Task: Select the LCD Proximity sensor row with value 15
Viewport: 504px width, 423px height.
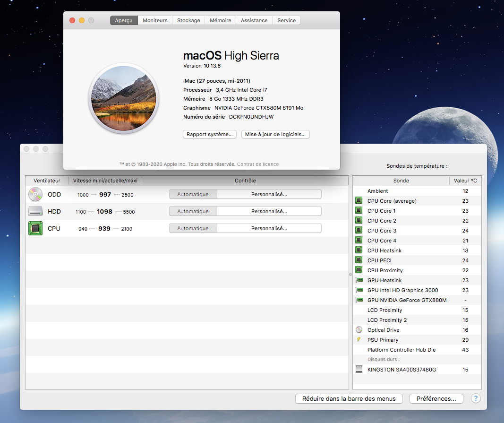Action: pos(417,310)
